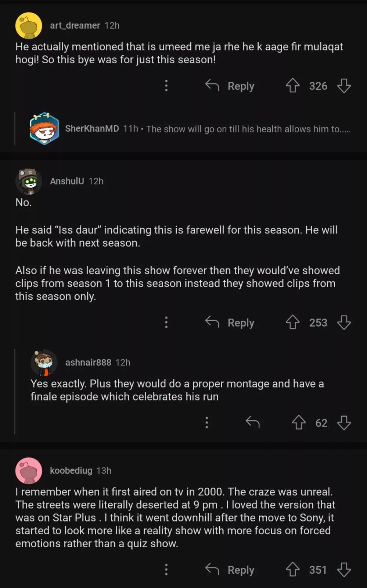367x588 pixels.
Task: Upvote AnshulU's comment
Action: 292,322
